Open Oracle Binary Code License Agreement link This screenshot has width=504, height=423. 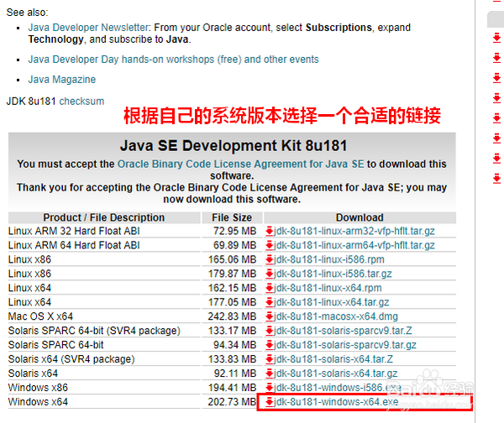(x=241, y=164)
